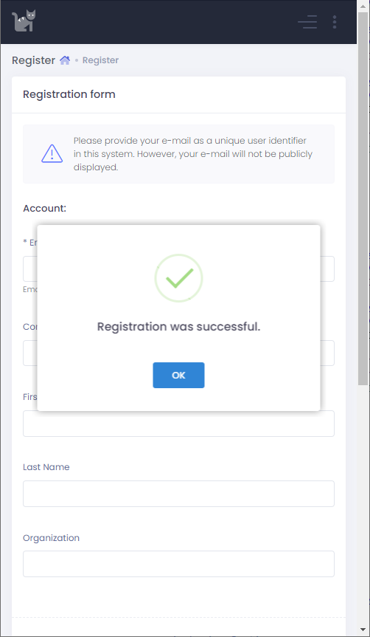The image size is (370, 637).
Task: Click the scrollbar up arrow
Action: 363,6
